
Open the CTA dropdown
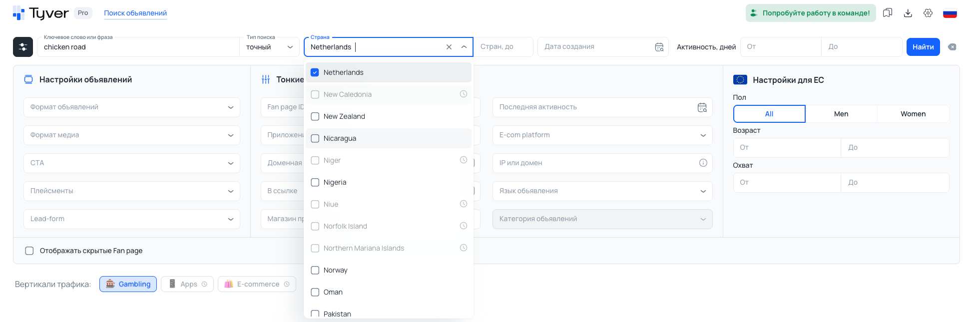132,163
